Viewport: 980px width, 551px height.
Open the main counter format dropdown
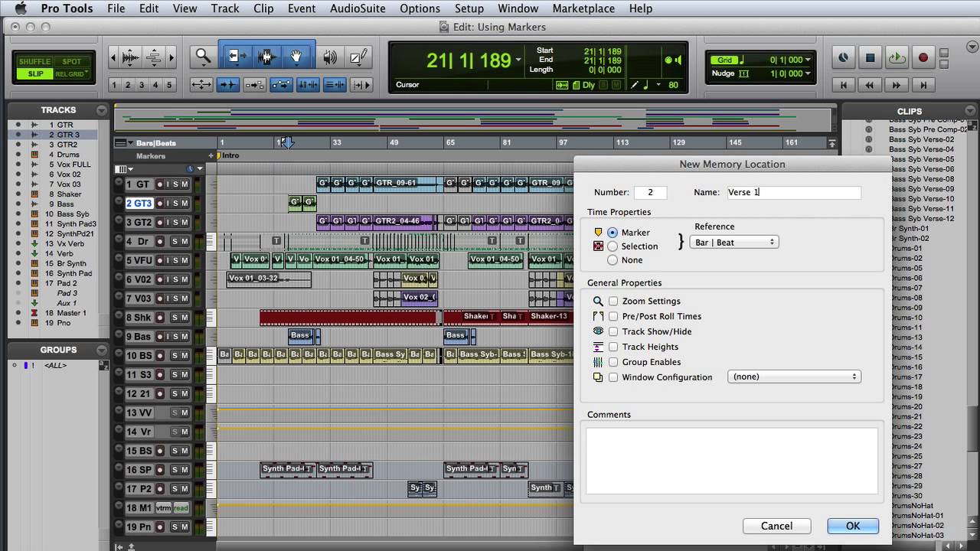click(x=518, y=60)
